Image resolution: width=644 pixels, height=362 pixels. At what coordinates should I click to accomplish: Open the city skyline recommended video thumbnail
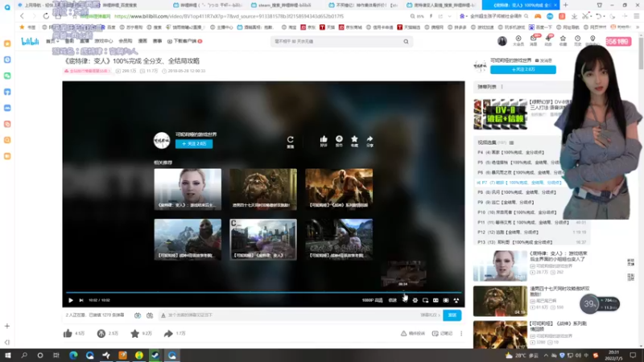(263, 239)
